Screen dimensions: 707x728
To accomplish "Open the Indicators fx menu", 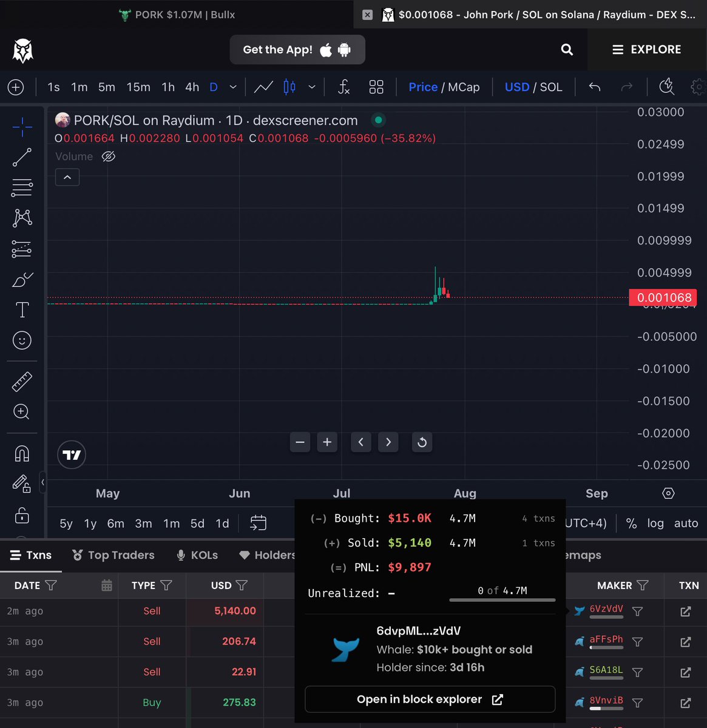I will [x=343, y=87].
